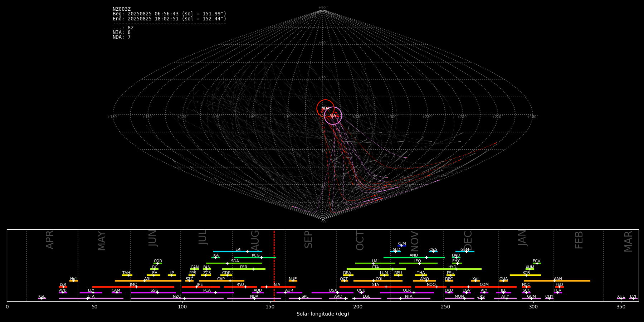The image size is (644, 322).
Task: Click the -90 latitude label at map bottom
Action: tap(323, 222)
